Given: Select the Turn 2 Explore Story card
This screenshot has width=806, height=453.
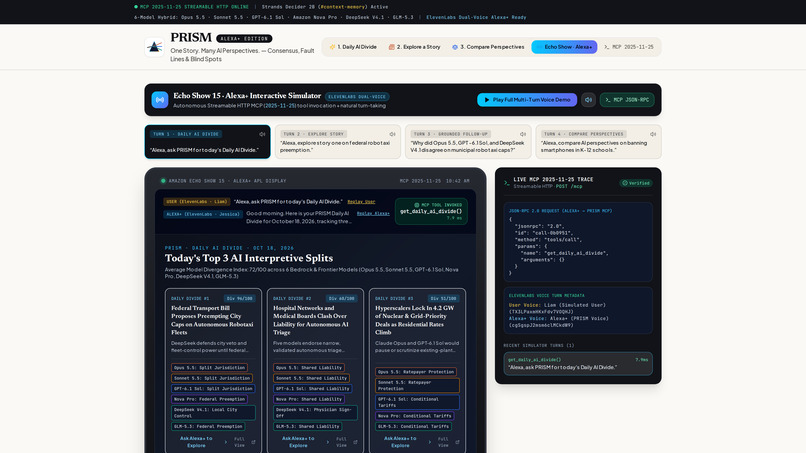Looking at the screenshot, I should [338, 141].
